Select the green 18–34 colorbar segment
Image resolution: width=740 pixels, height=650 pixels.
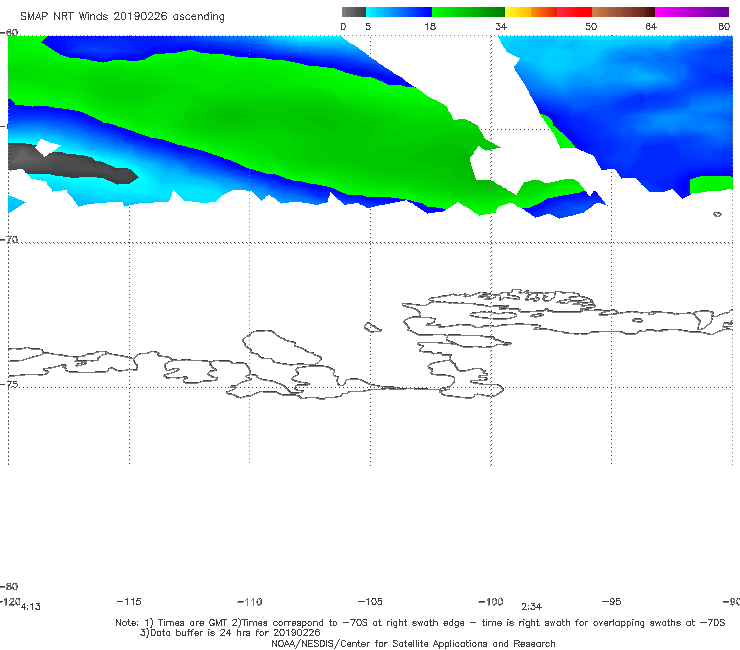pyautogui.click(x=468, y=12)
